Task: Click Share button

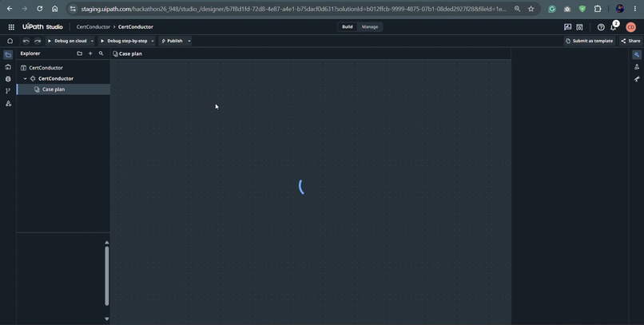Action: coord(631,41)
